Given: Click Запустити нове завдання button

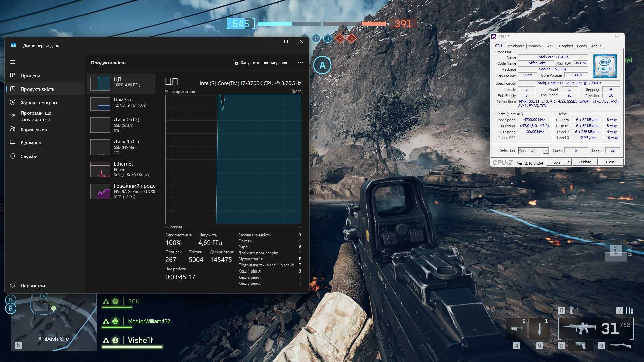Looking at the screenshot, I should 260,63.
